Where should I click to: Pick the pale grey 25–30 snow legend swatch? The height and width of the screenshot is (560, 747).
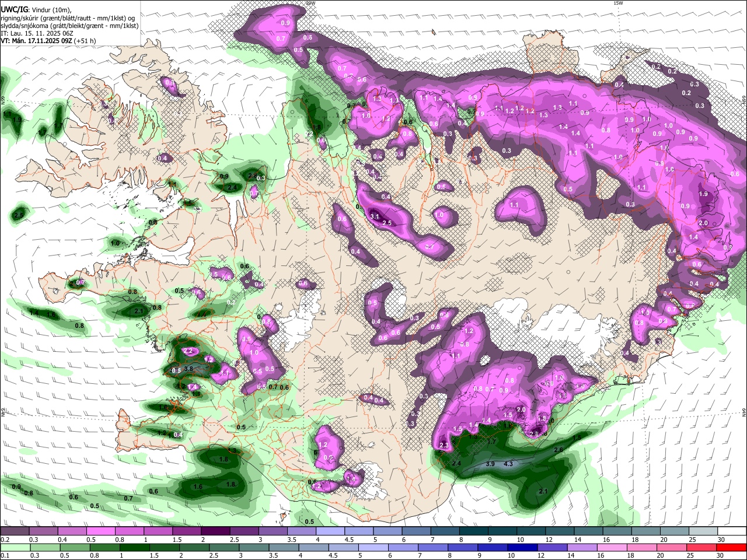(704, 531)
